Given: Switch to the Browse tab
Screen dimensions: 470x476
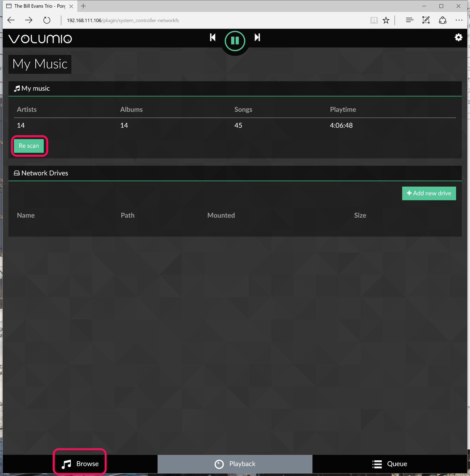Looking at the screenshot, I should pos(79,463).
